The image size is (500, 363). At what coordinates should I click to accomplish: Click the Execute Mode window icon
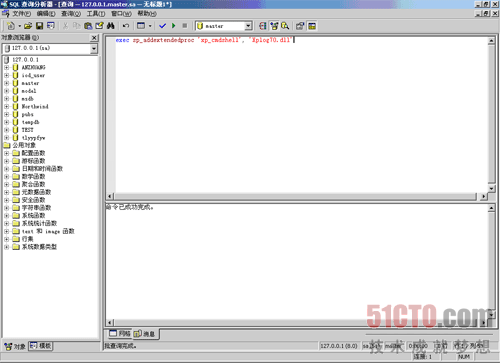click(141, 26)
